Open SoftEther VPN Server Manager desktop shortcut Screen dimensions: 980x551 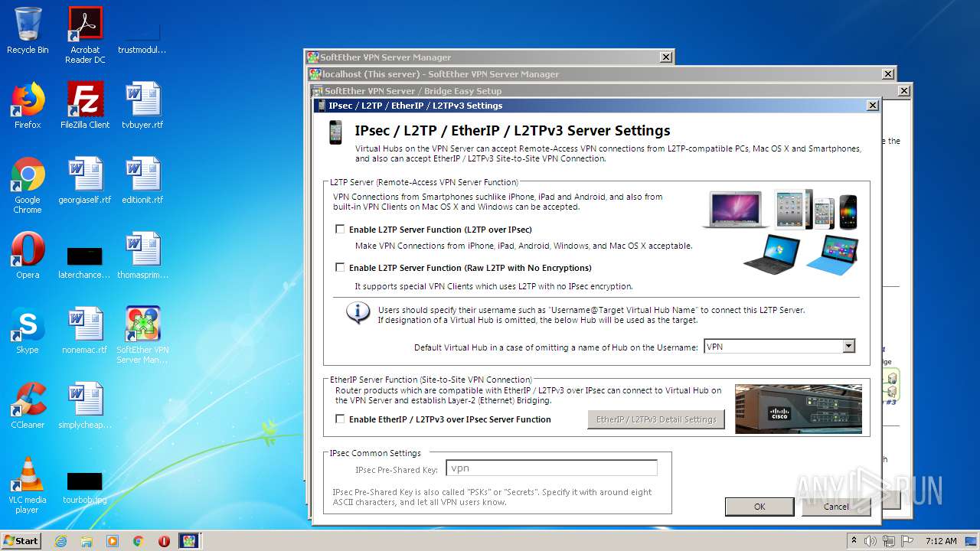(142, 335)
